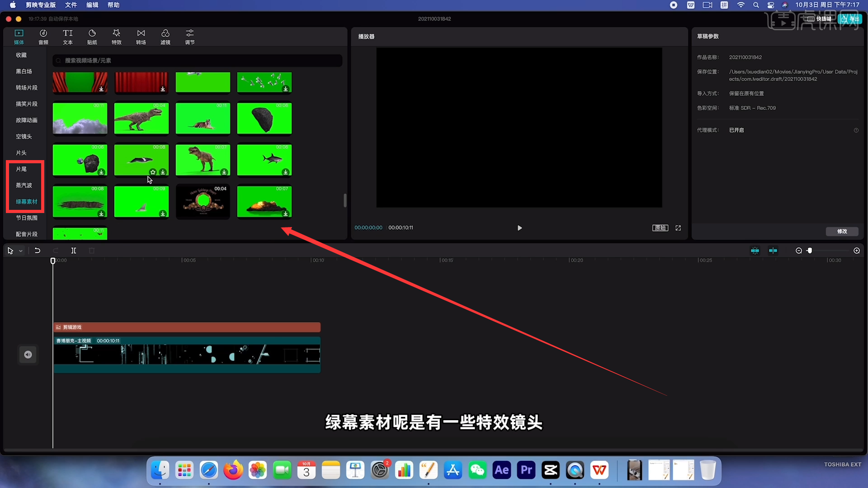
Task: Open the 文本 text tab
Action: pyautogui.click(x=68, y=37)
